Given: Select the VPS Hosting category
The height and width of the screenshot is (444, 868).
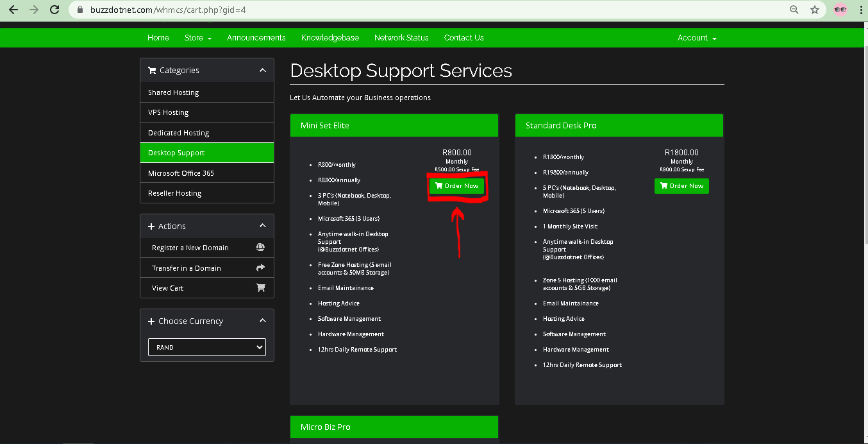Looking at the screenshot, I should 168,112.
